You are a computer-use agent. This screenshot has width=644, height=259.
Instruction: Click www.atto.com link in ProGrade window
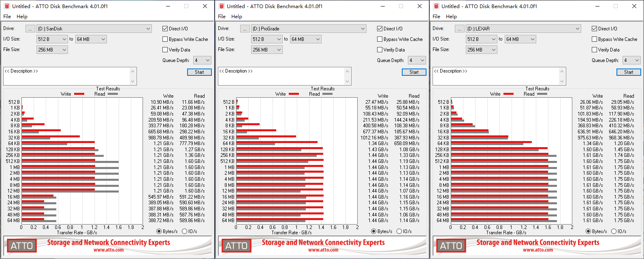[323, 250]
